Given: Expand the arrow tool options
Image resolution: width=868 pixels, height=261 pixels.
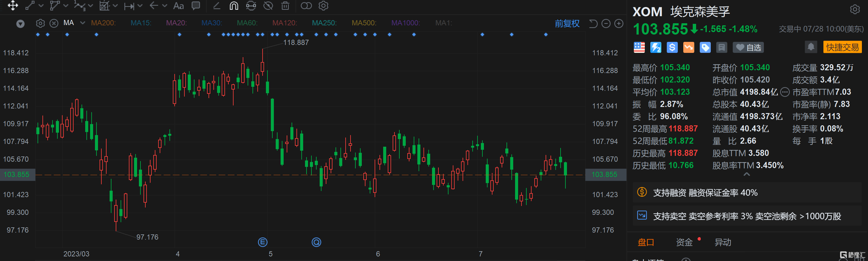Looking at the screenshot, I should pyautogui.click(x=165, y=6).
